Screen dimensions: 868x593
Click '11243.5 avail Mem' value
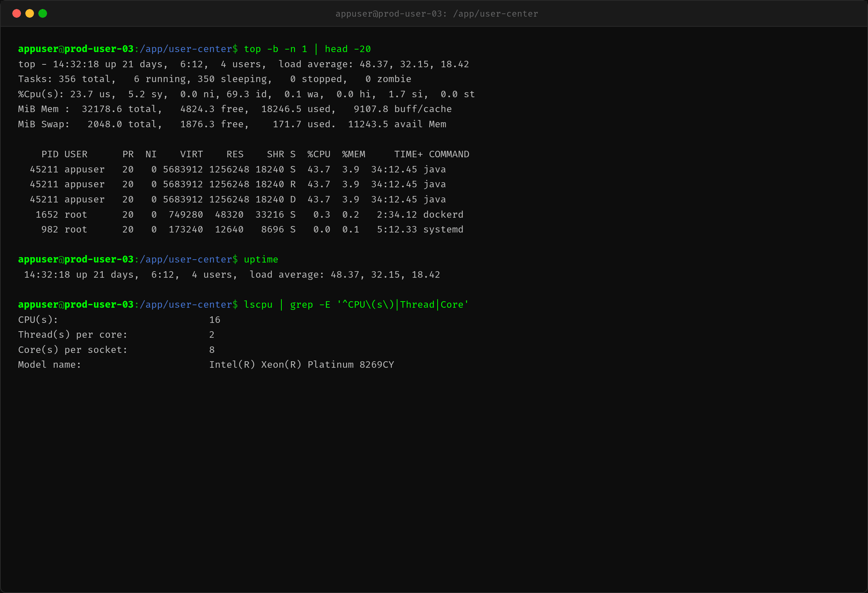tap(397, 124)
